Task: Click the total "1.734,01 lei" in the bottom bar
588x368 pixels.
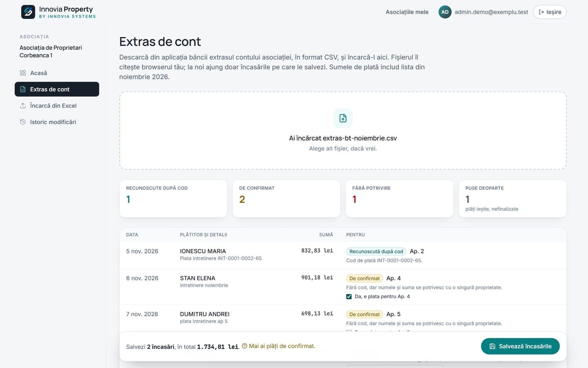Action: (x=218, y=347)
